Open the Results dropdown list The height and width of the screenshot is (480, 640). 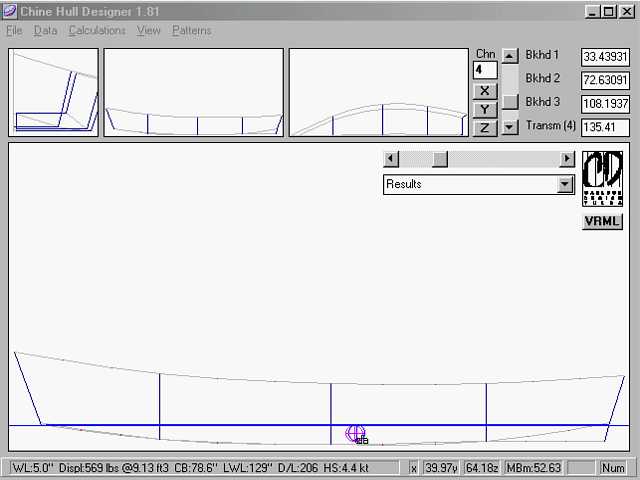[565, 184]
